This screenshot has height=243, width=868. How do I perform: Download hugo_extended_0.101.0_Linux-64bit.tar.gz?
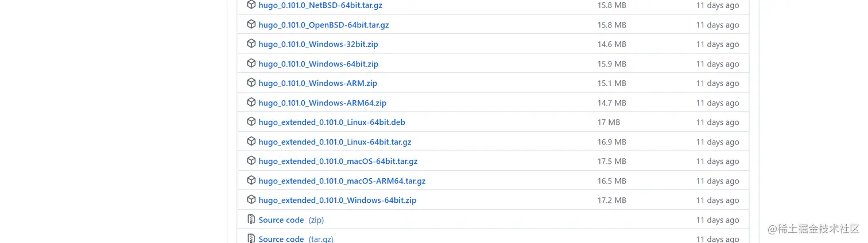click(x=335, y=142)
